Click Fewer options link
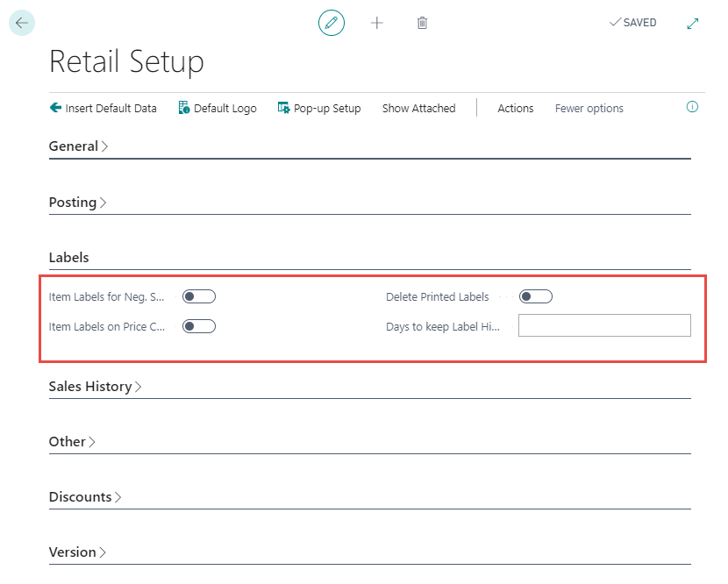Screen dimensions: 728x584 click(x=589, y=108)
